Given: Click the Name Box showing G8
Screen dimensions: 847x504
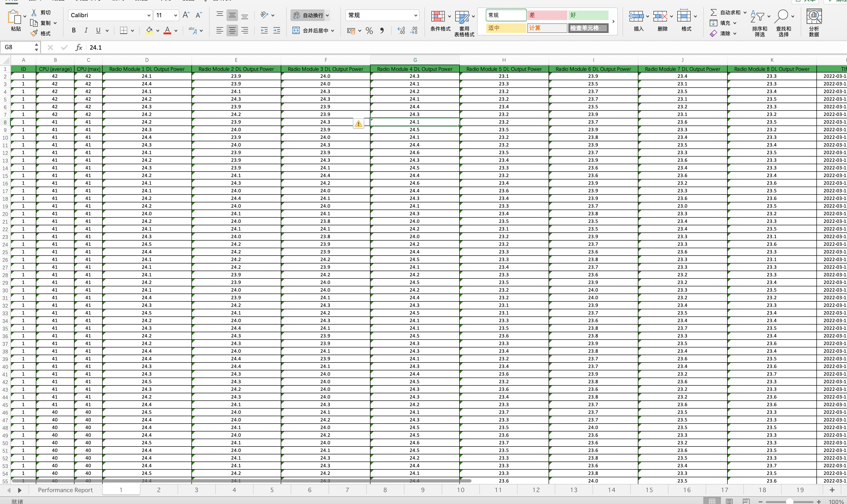Looking at the screenshot, I should (19, 47).
